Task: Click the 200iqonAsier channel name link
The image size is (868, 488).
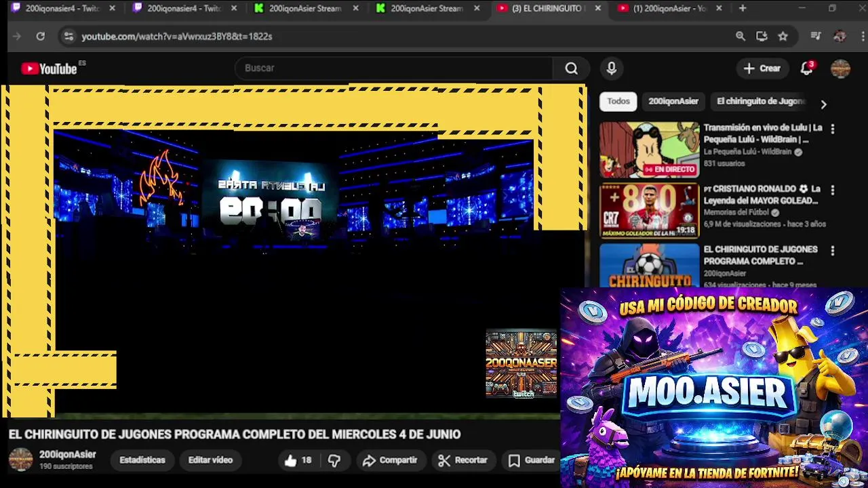Action: 68,455
